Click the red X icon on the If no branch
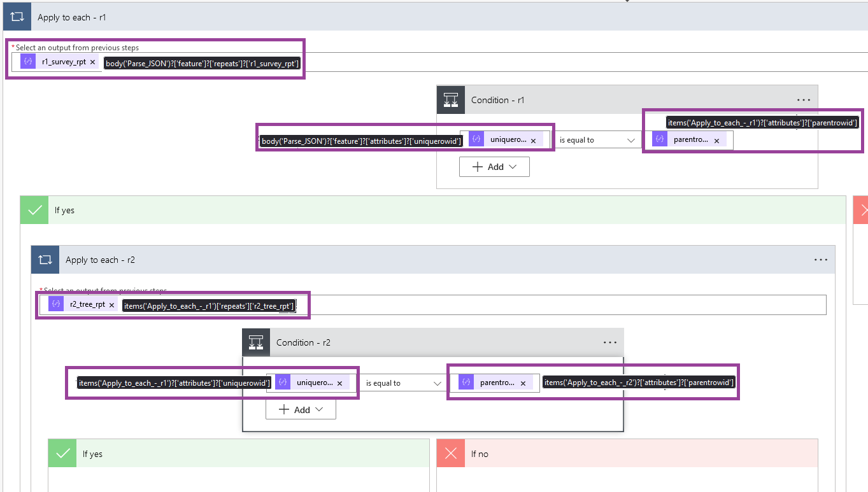Image resolution: width=868 pixels, height=492 pixels. click(x=451, y=453)
